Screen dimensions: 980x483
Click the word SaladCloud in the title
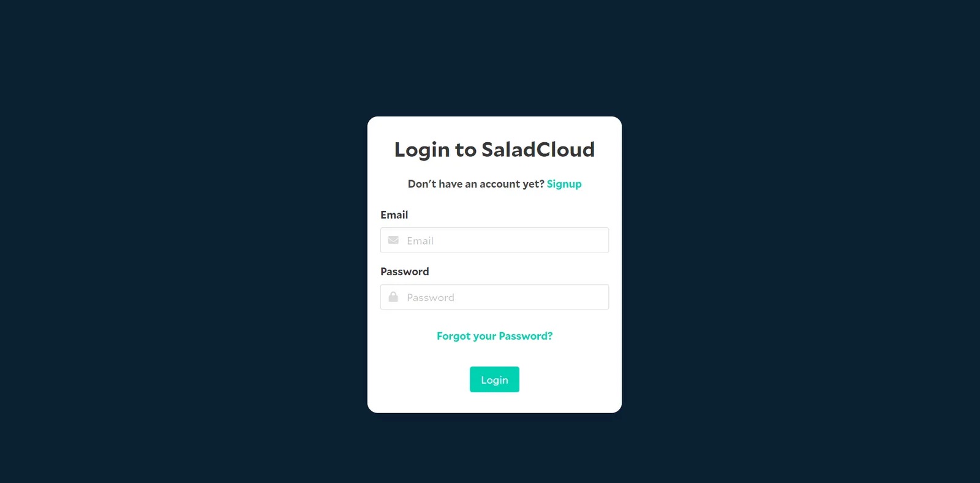(538, 150)
